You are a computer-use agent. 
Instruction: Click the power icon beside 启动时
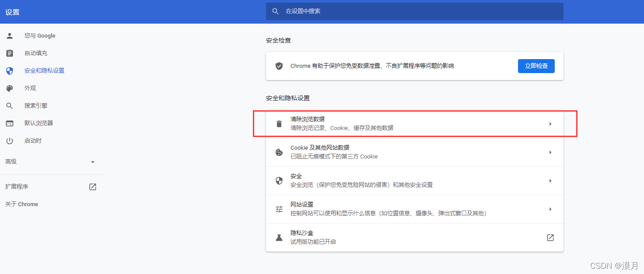click(10, 141)
